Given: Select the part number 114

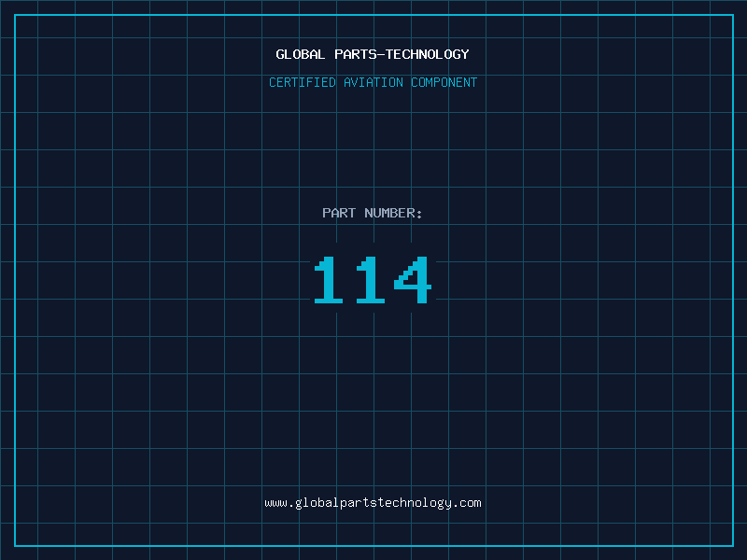Looking at the screenshot, I should pyautogui.click(x=373, y=280).
